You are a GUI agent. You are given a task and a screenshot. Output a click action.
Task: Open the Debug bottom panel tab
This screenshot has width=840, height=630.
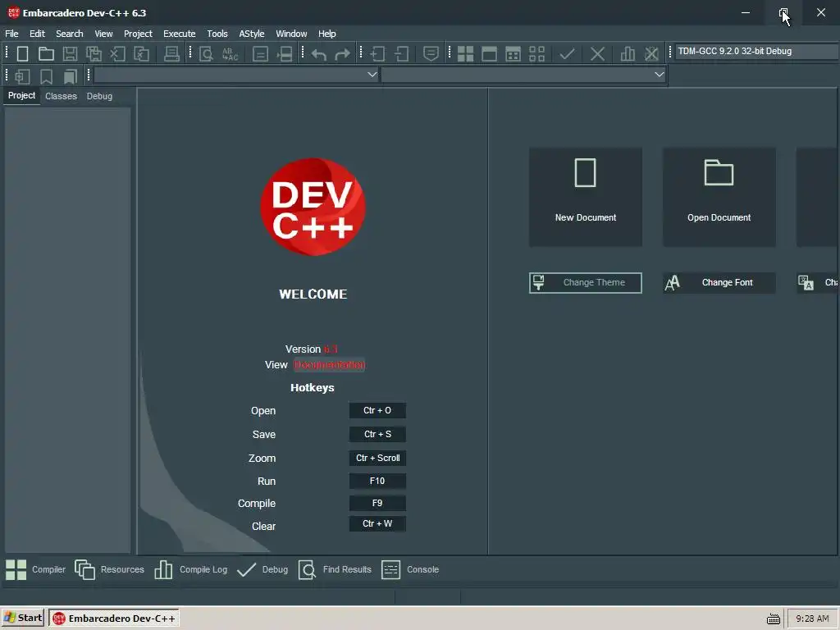click(262, 569)
